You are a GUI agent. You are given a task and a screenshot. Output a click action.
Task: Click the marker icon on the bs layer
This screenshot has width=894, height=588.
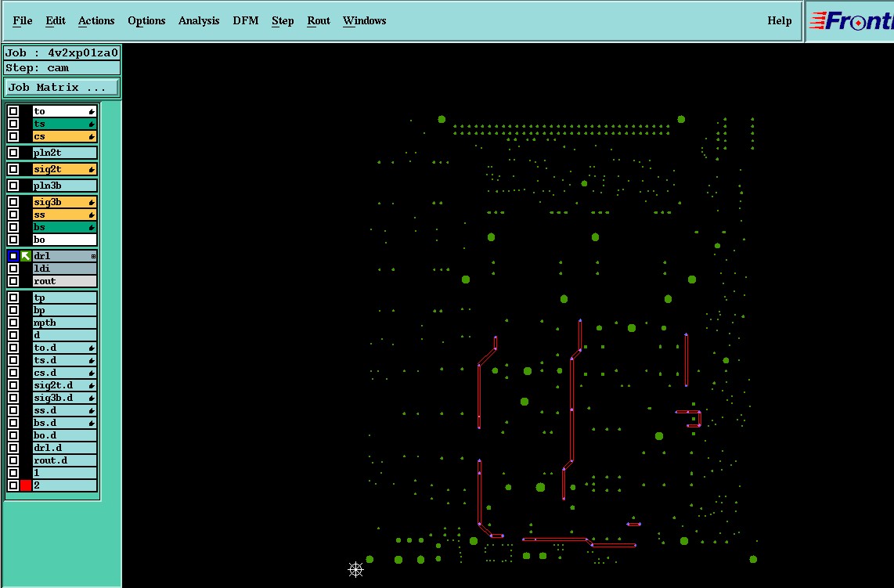pyautogui.click(x=92, y=228)
